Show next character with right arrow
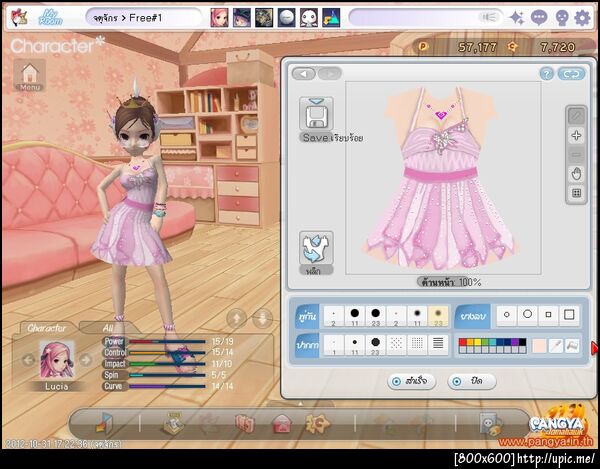Viewport: 600px width, 469px height. point(86,360)
